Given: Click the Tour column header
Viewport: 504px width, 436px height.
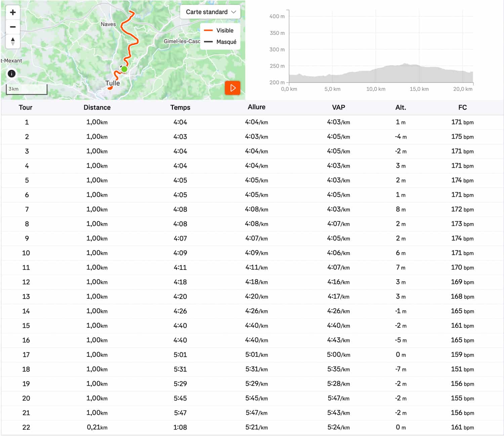Looking at the screenshot, I should point(26,107).
